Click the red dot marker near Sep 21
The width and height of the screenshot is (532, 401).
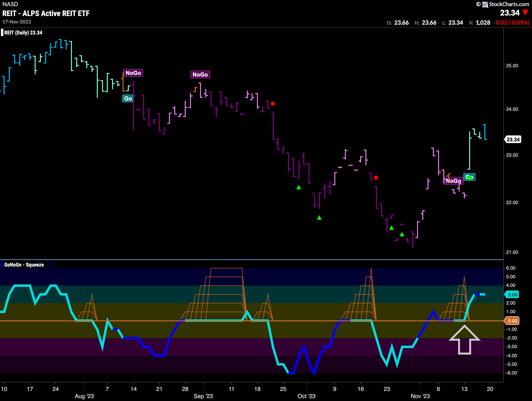[273, 104]
